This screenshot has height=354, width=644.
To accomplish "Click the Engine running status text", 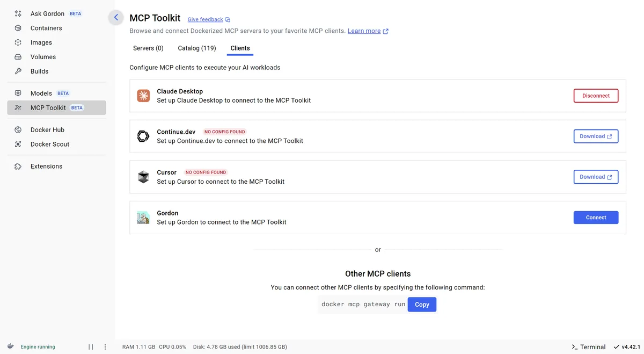I will click(x=38, y=347).
